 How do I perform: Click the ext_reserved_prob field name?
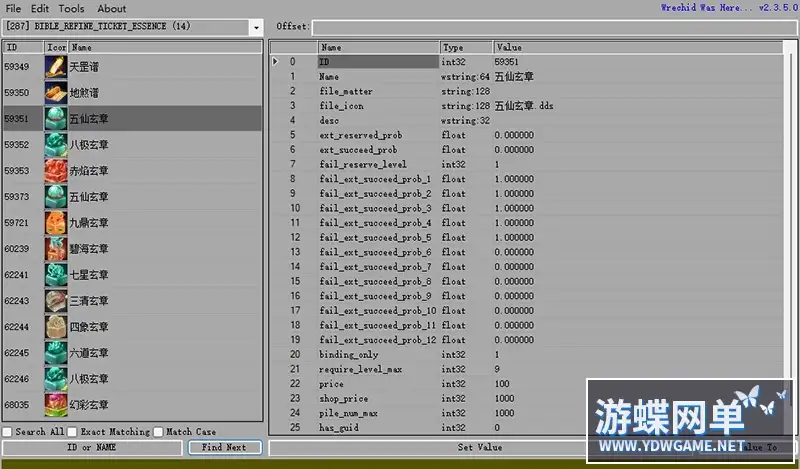tap(361, 136)
